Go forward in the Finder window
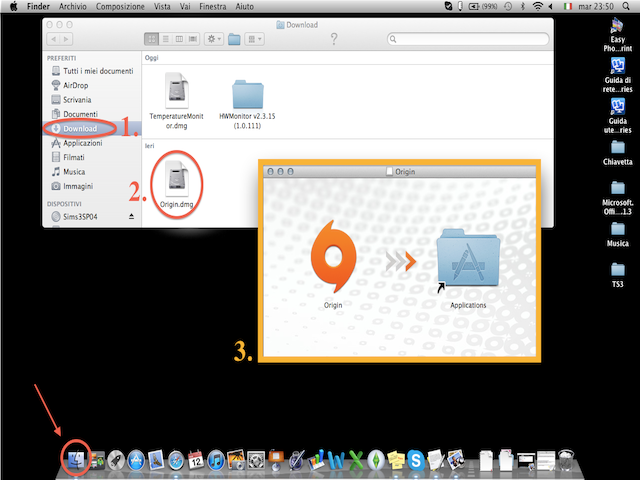Image resolution: width=640 pixels, height=480 pixels. pyautogui.click(x=66, y=39)
